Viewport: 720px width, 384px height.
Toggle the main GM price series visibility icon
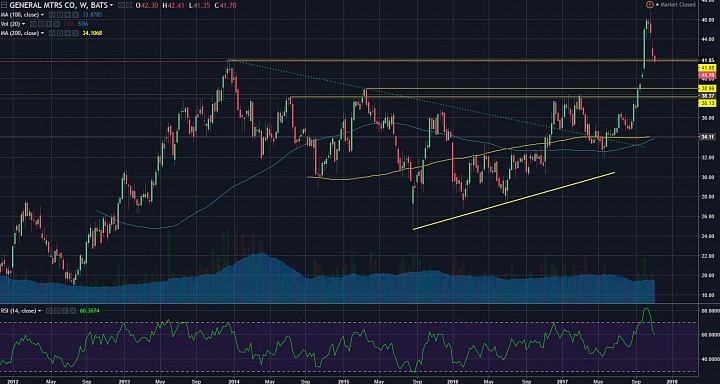(x=121, y=5)
